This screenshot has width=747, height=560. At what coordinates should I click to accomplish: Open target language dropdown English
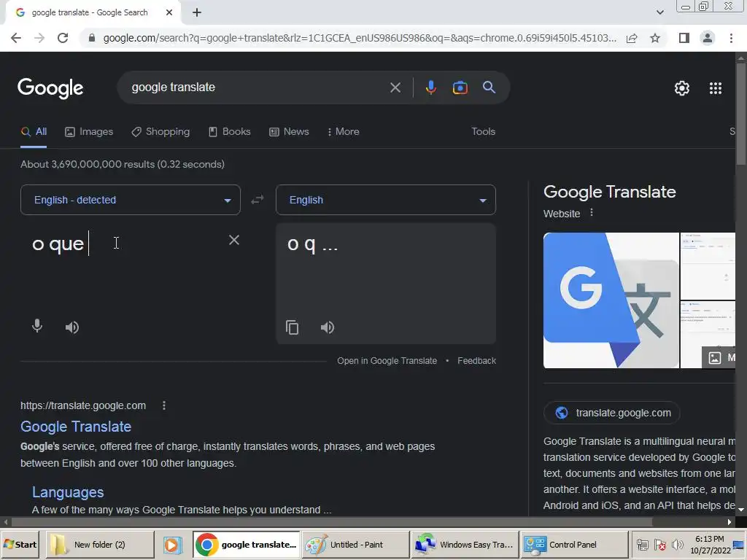386,200
